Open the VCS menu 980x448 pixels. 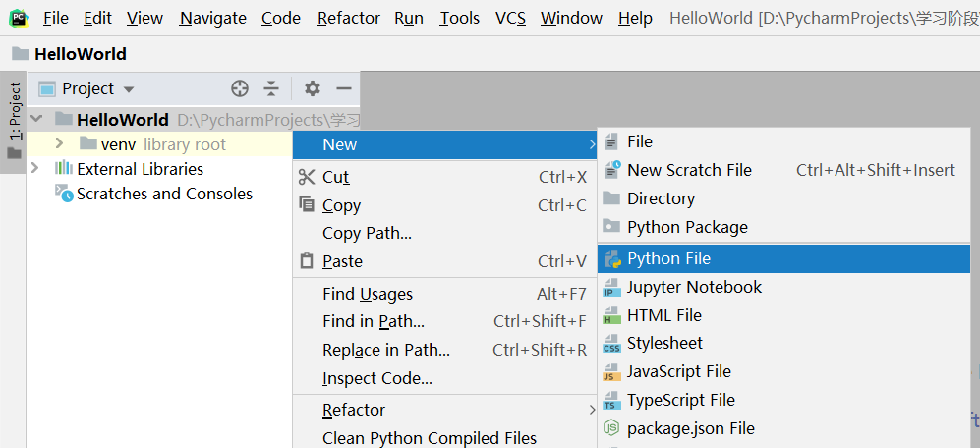(510, 18)
